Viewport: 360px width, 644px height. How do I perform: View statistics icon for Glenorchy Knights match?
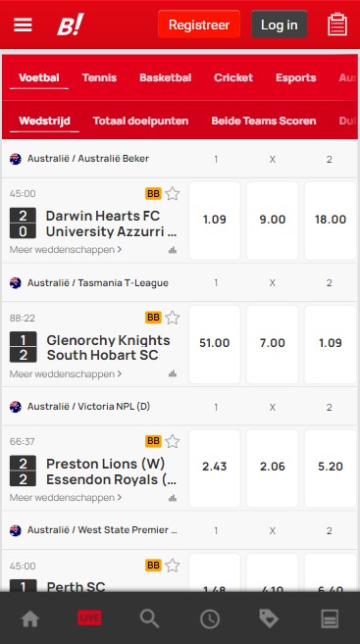tap(173, 373)
